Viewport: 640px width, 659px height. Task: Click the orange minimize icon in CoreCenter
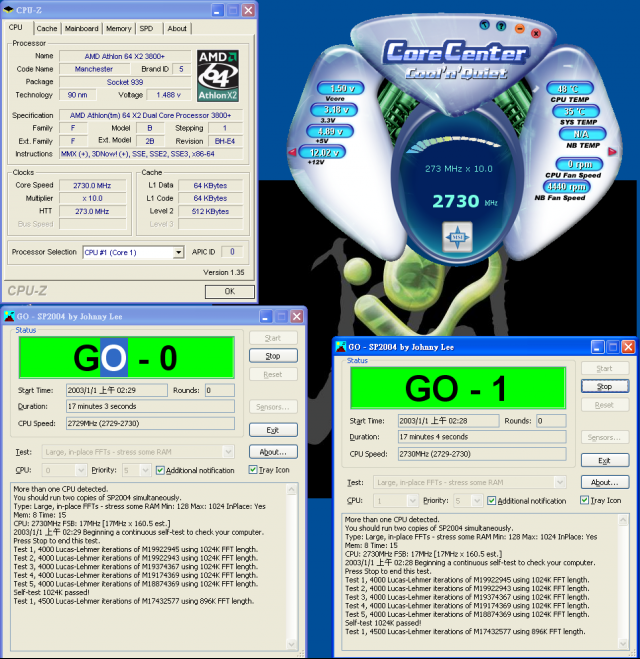pos(520,29)
